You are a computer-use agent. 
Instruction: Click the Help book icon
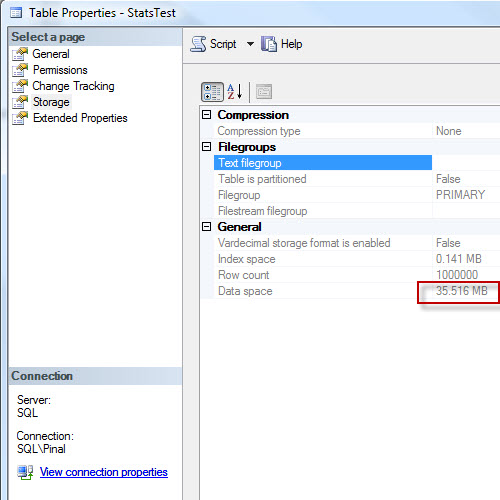click(x=269, y=44)
